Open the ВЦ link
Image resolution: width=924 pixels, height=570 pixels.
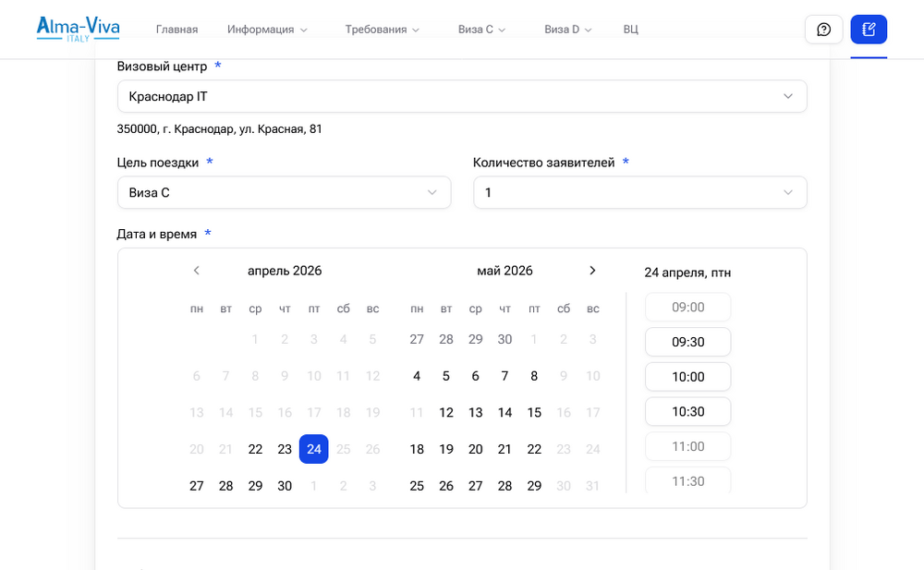tap(630, 30)
